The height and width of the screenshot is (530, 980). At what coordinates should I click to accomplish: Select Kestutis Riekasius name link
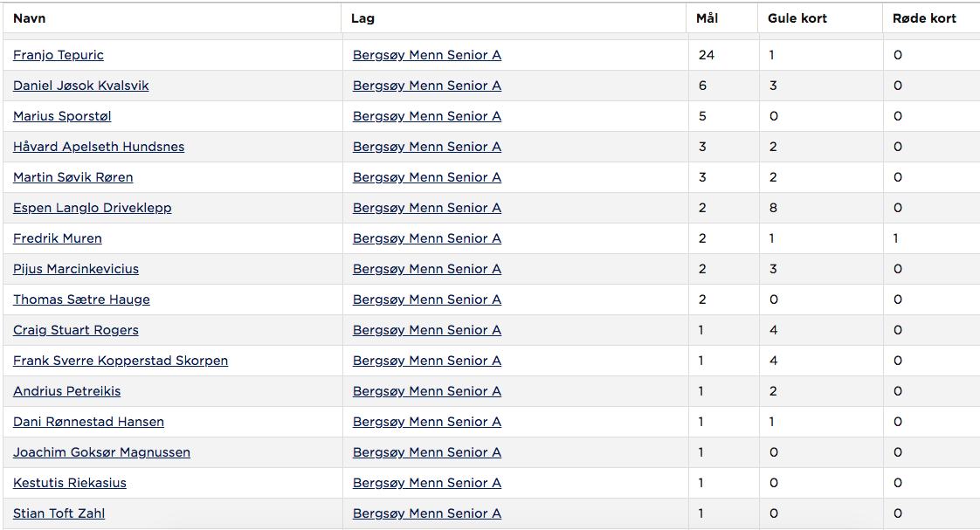point(69,484)
